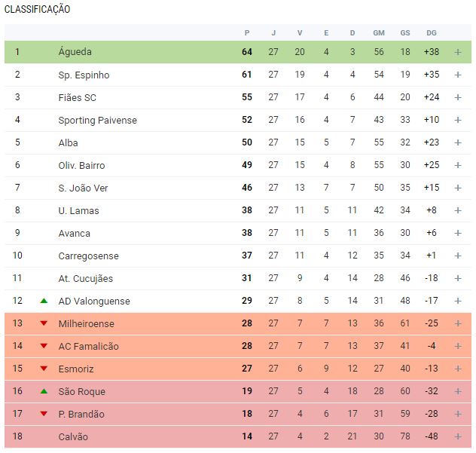Sort by the DG column header
Screen dimensions: 476x453
432,33
